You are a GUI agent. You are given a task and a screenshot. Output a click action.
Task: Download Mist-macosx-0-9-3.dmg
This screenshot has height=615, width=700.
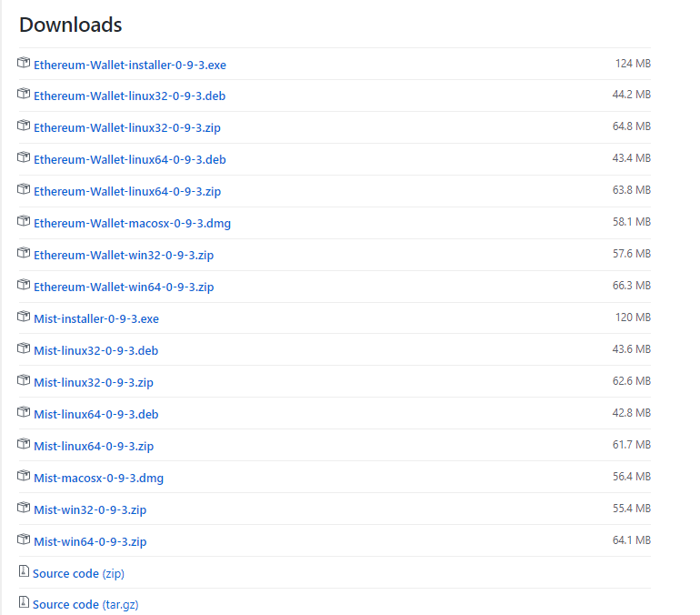click(99, 479)
